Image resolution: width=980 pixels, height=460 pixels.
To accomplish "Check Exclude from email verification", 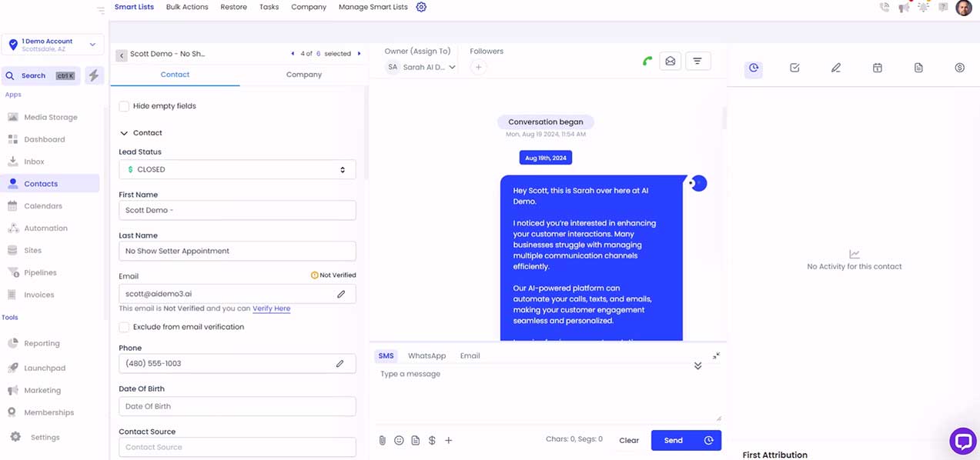I will [x=124, y=327].
